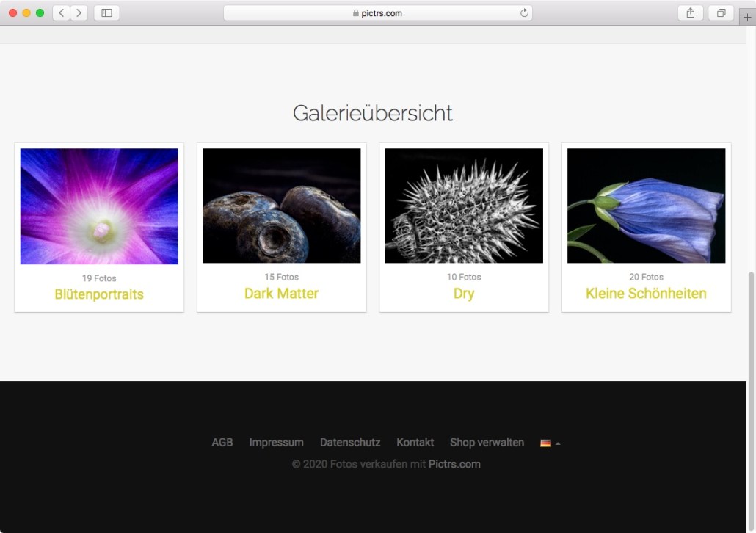756x533 pixels.
Task: Open the Dry gallery link
Action: pyautogui.click(x=464, y=294)
